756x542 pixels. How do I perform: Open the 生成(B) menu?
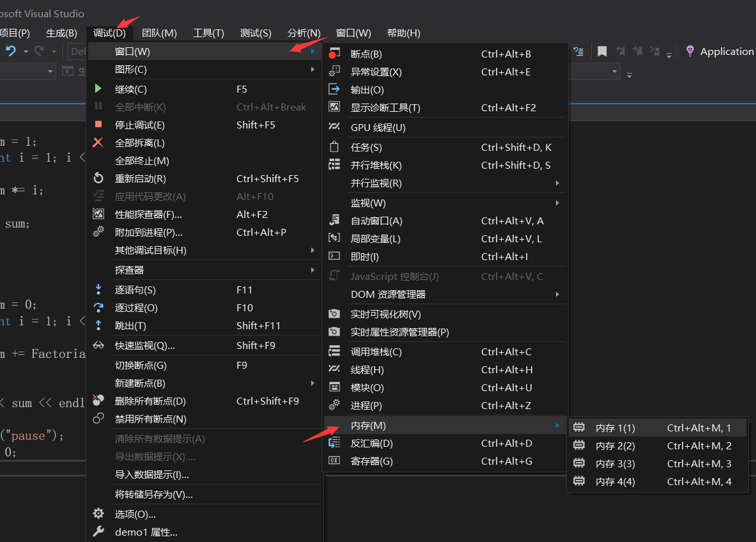pyautogui.click(x=61, y=33)
